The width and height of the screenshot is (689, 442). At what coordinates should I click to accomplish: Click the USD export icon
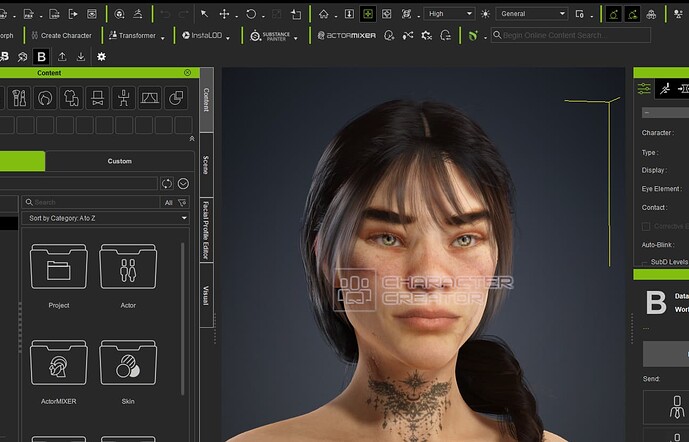[54, 14]
